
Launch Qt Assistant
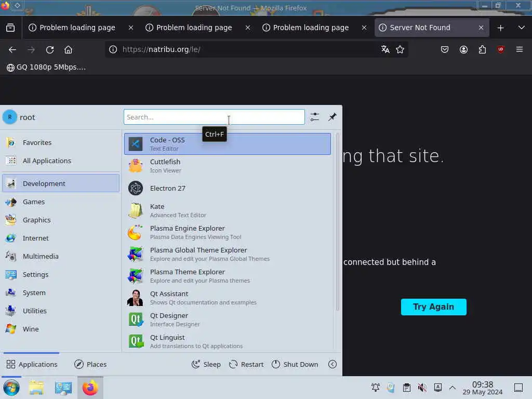pos(228,298)
